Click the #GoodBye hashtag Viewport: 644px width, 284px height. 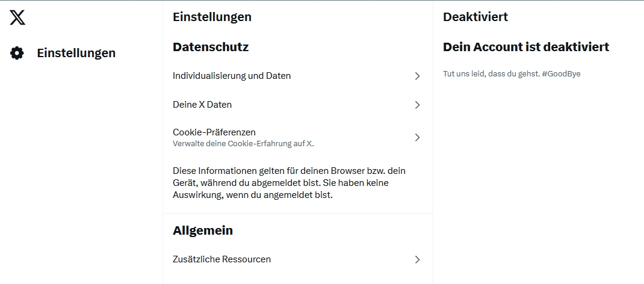pyautogui.click(x=561, y=74)
